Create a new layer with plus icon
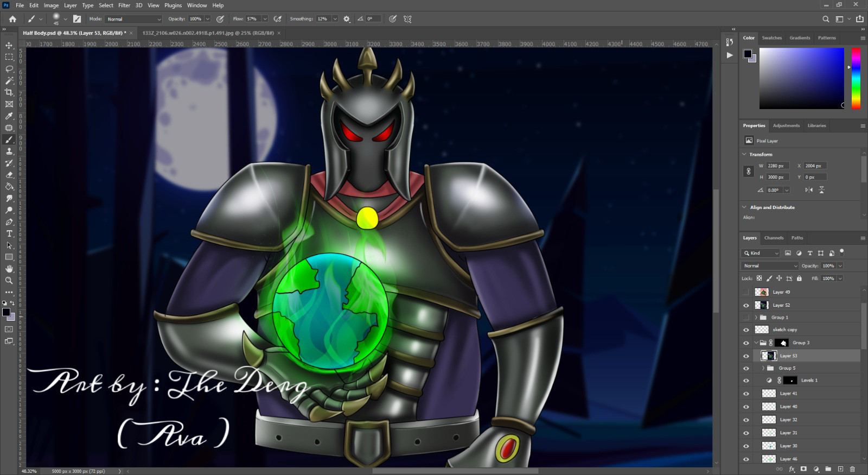The image size is (868, 475). pos(840,469)
